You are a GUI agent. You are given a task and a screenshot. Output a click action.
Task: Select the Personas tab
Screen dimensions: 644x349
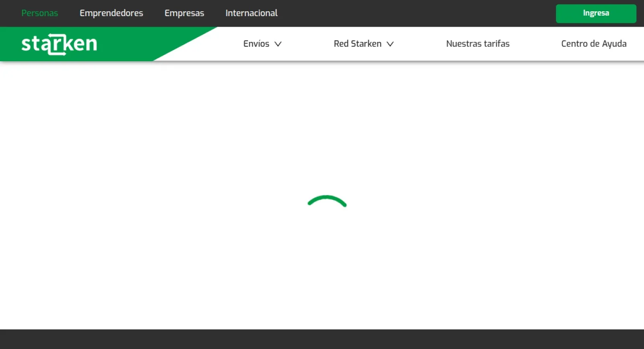39,13
